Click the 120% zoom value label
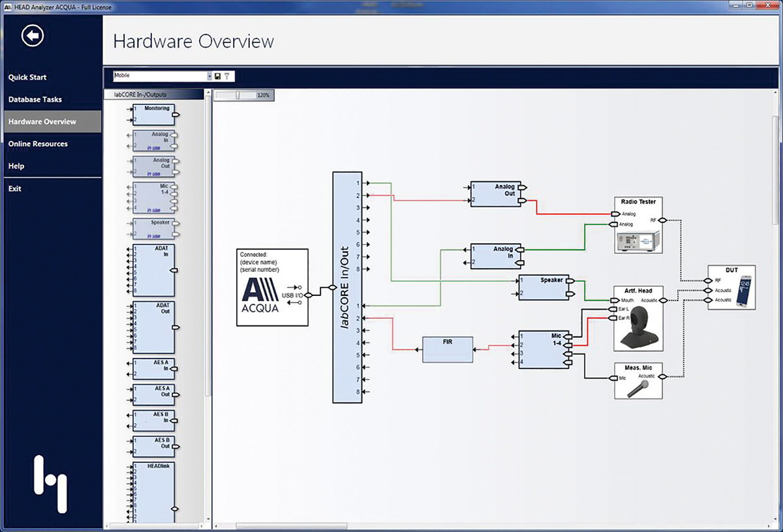783x532 pixels. click(263, 95)
